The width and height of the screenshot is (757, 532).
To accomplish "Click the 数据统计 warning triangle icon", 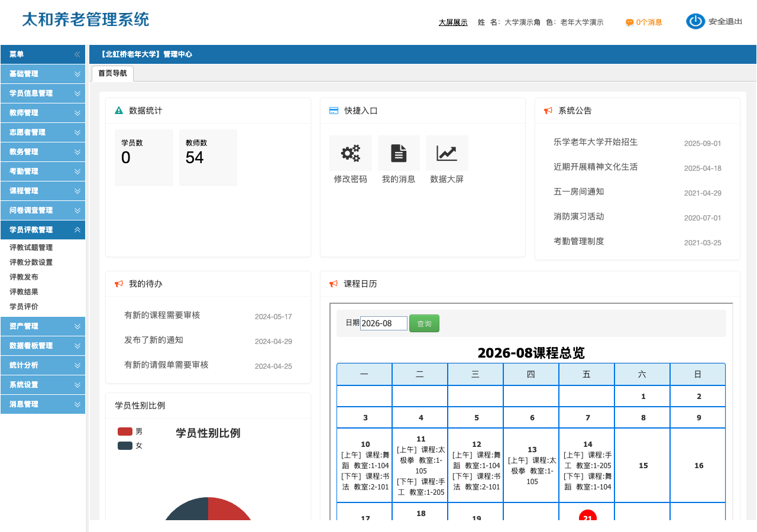I will (x=119, y=111).
